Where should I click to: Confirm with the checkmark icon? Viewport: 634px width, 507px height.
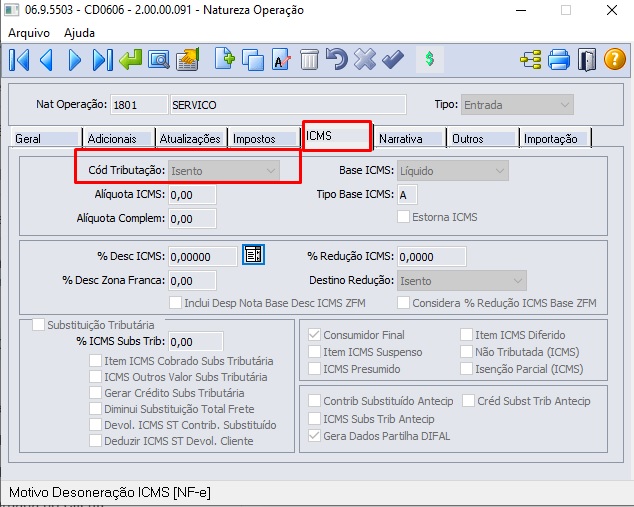click(393, 59)
